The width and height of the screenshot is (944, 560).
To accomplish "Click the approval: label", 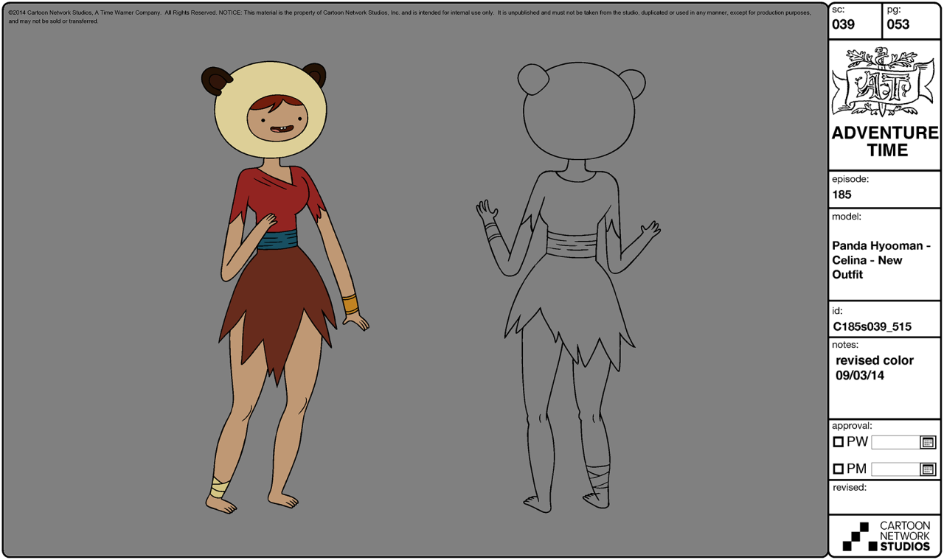I will (x=852, y=426).
